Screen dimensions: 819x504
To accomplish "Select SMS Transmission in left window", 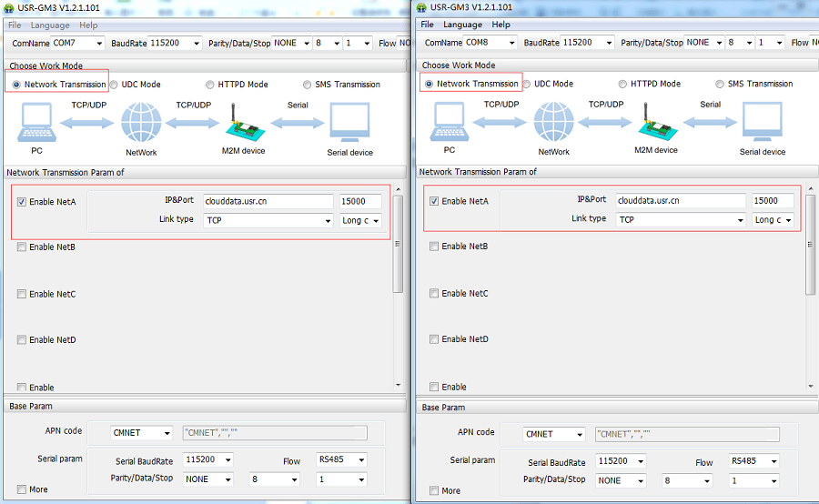I will click(x=308, y=85).
